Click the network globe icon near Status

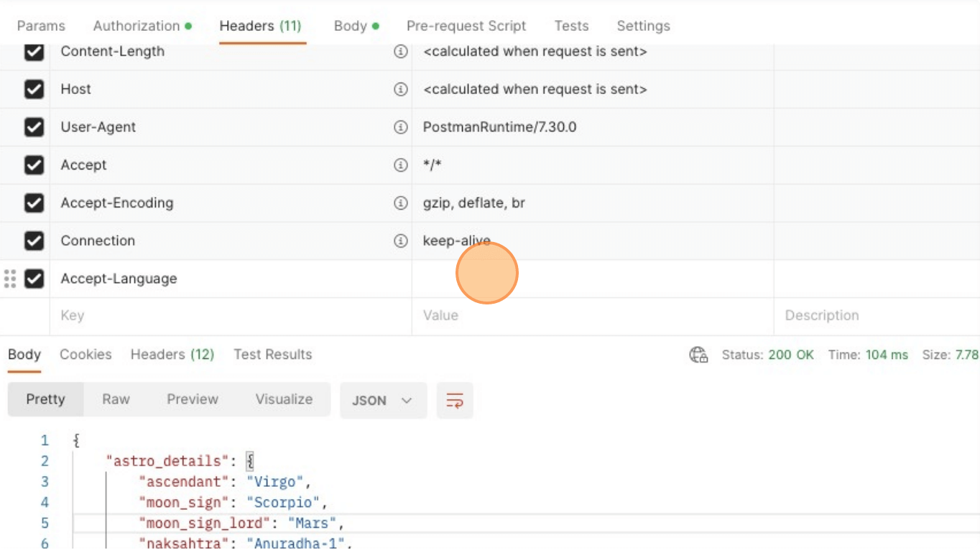[698, 355]
